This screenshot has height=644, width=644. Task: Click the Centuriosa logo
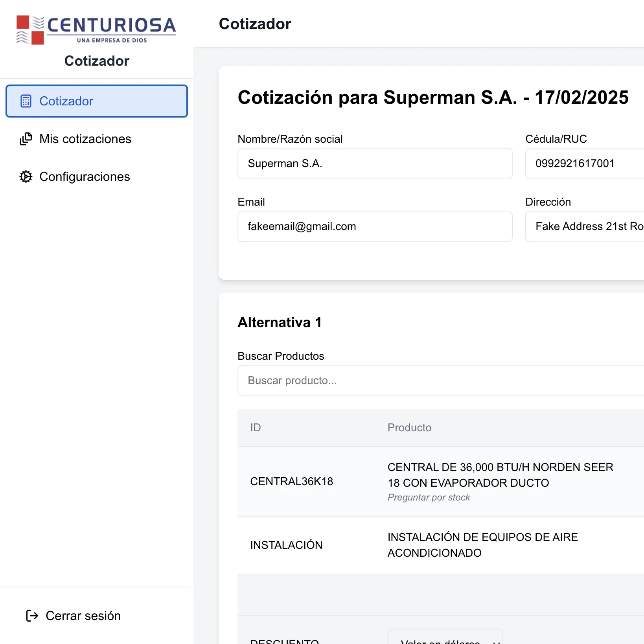point(96,30)
